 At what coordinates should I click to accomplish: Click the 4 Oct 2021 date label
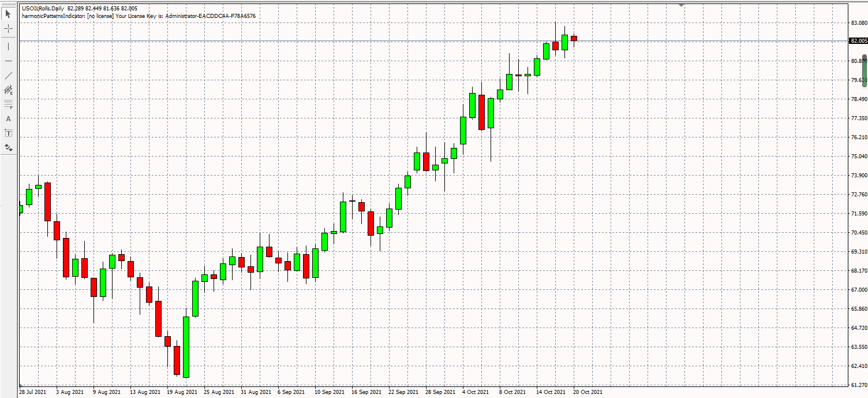(476, 392)
